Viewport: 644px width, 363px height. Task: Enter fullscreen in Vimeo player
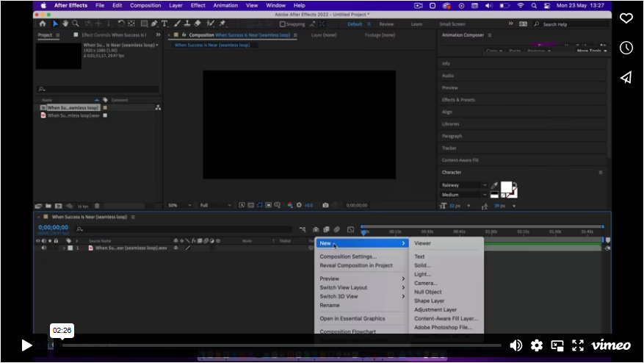(578, 345)
